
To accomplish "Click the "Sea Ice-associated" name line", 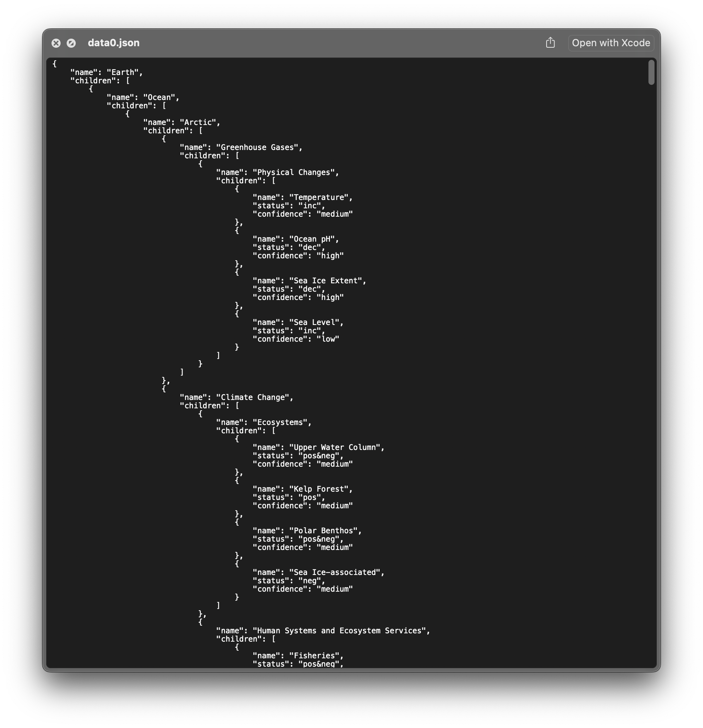I will pos(318,572).
